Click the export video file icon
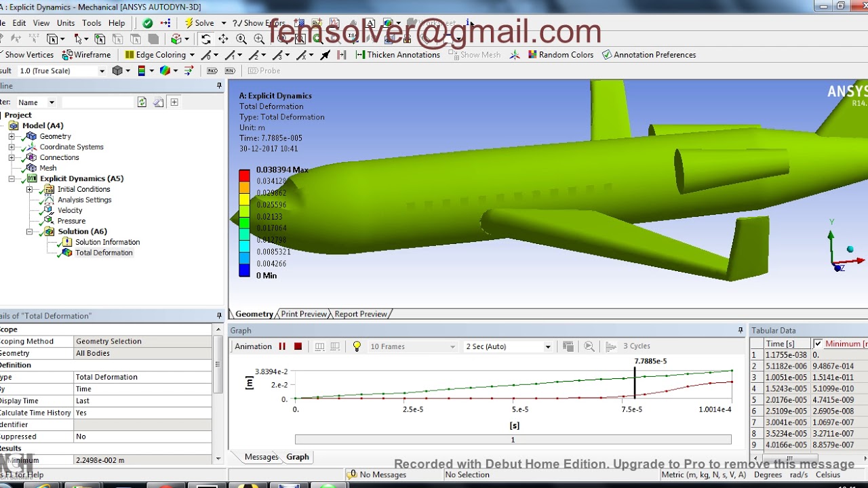The width and height of the screenshot is (868, 488). pyautogui.click(x=568, y=346)
